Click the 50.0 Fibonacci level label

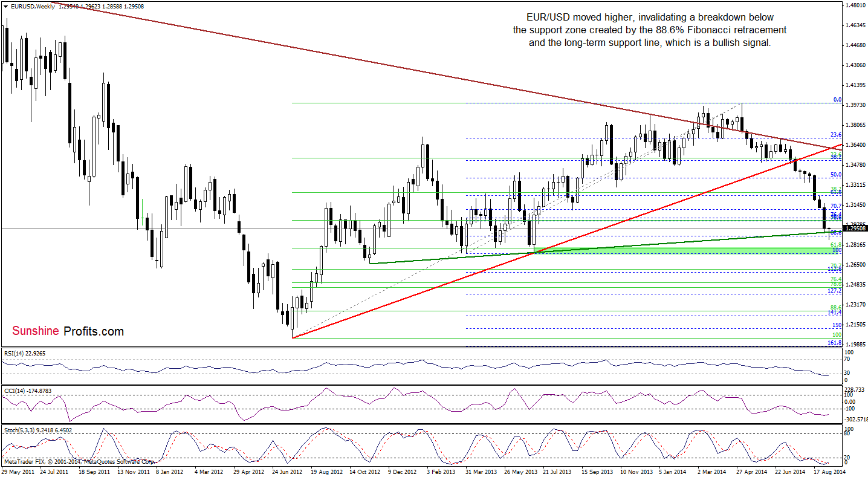click(x=837, y=175)
